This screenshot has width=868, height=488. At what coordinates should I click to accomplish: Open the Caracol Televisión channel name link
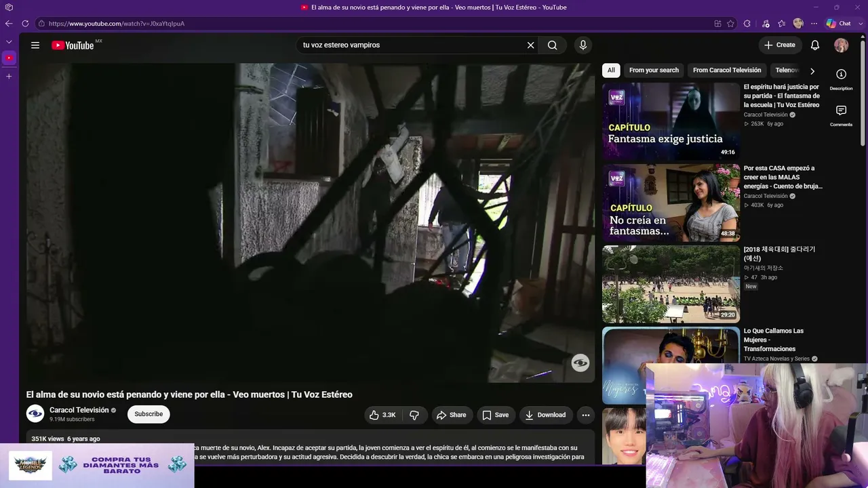point(79,410)
